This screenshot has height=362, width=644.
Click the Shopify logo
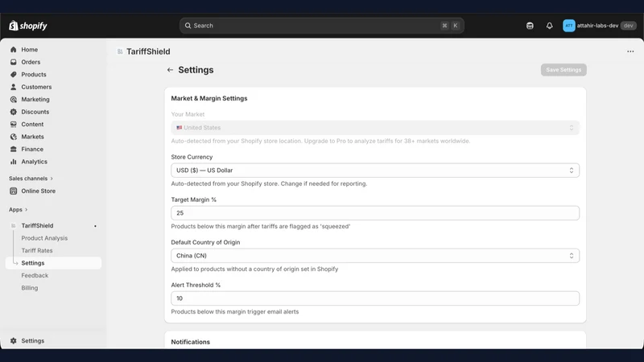coord(28,26)
